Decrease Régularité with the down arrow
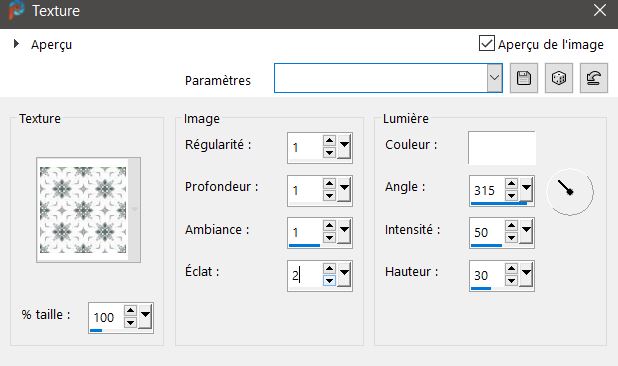618x366 pixels. coord(329,152)
